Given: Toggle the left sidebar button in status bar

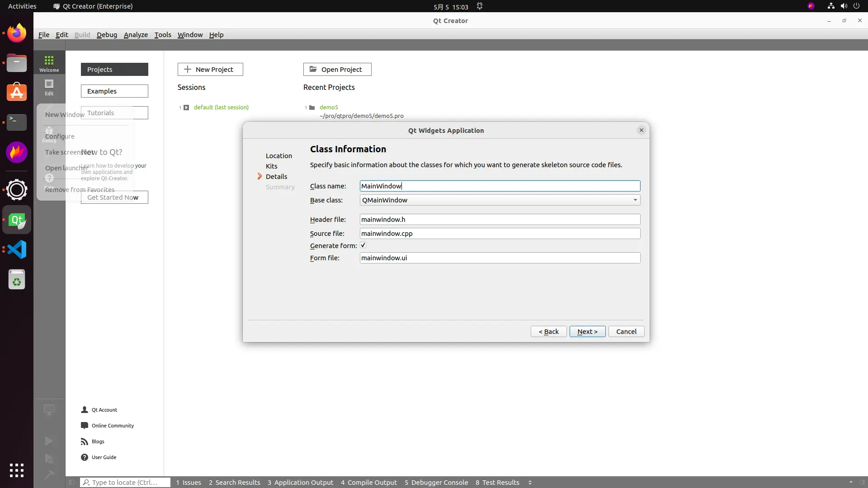Looking at the screenshot, I should pos(72,483).
